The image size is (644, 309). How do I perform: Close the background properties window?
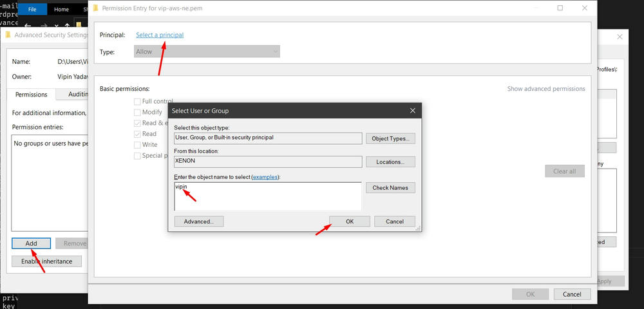click(620, 37)
